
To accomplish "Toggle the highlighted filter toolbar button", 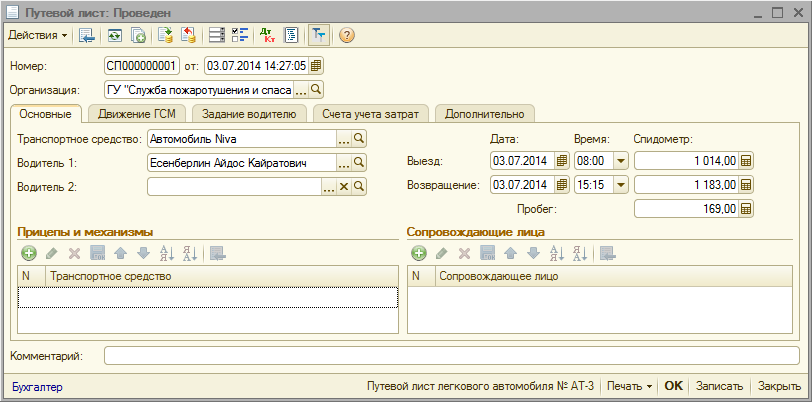I will tap(319, 35).
